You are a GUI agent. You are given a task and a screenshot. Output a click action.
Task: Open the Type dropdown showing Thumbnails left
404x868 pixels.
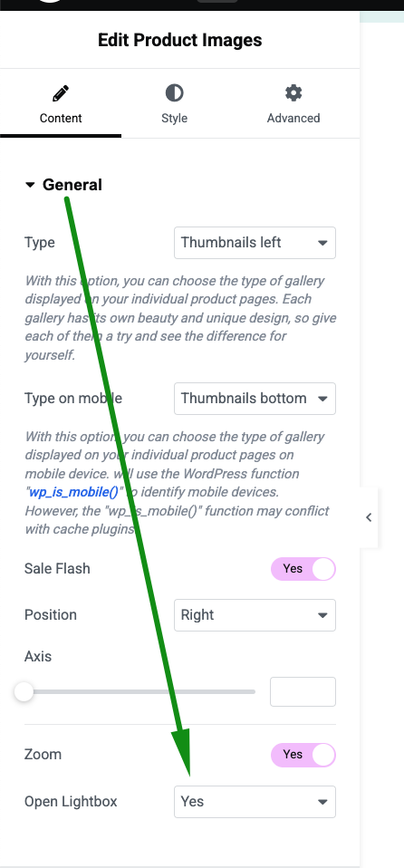pos(255,243)
